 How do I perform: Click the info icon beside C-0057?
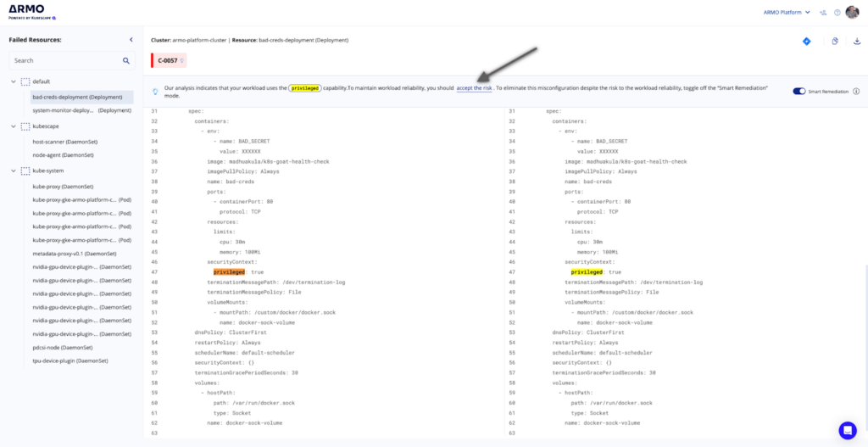click(181, 61)
